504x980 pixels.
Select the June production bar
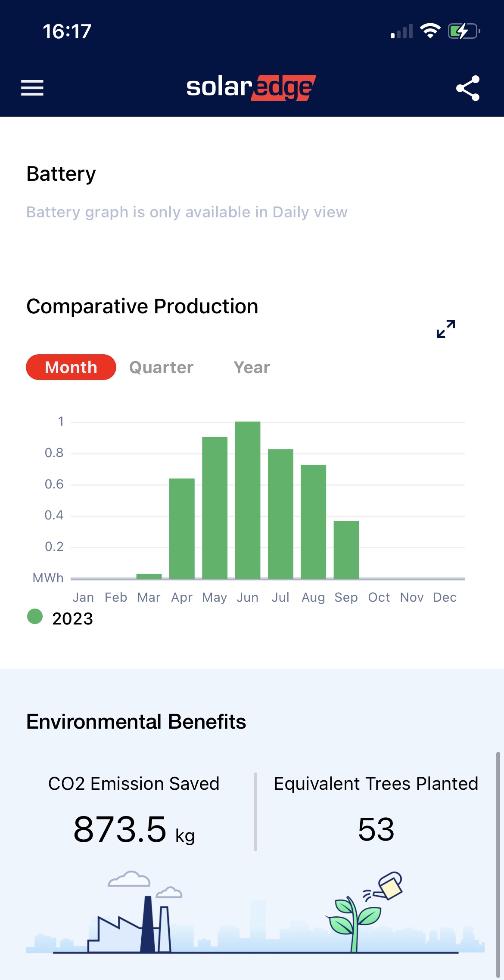pyautogui.click(x=248, y=499)
